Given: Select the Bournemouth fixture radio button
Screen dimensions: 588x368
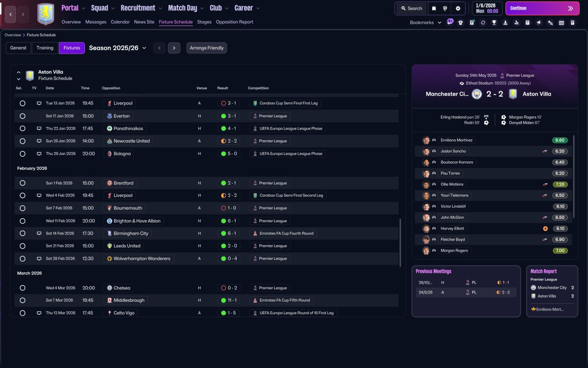Looking at the screenshot, I should click(23, 208).
